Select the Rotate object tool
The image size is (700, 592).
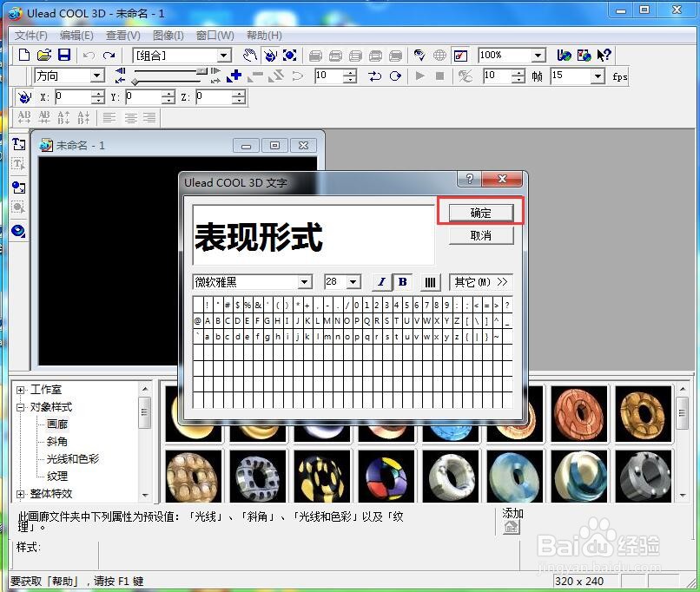click(x=270, y=56)
